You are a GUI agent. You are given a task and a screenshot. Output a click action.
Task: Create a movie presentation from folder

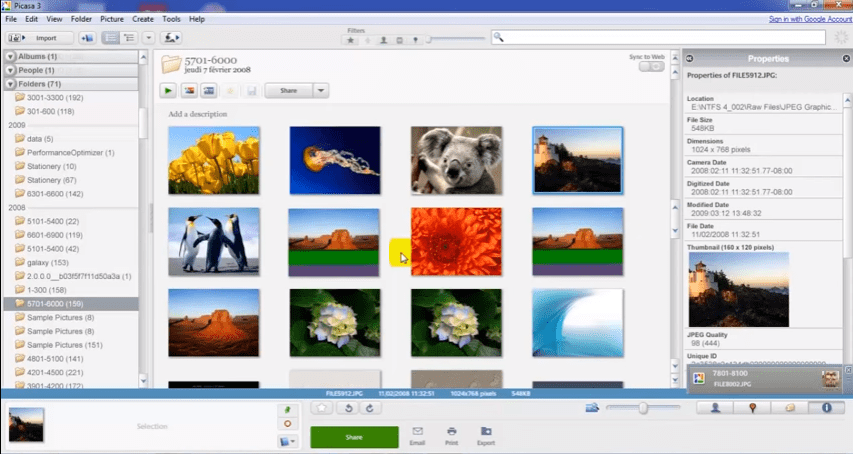click(209, 91)
